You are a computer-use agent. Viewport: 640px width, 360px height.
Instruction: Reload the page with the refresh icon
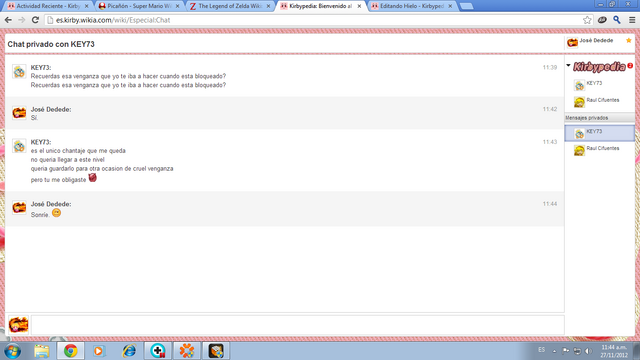click(36, 20)
